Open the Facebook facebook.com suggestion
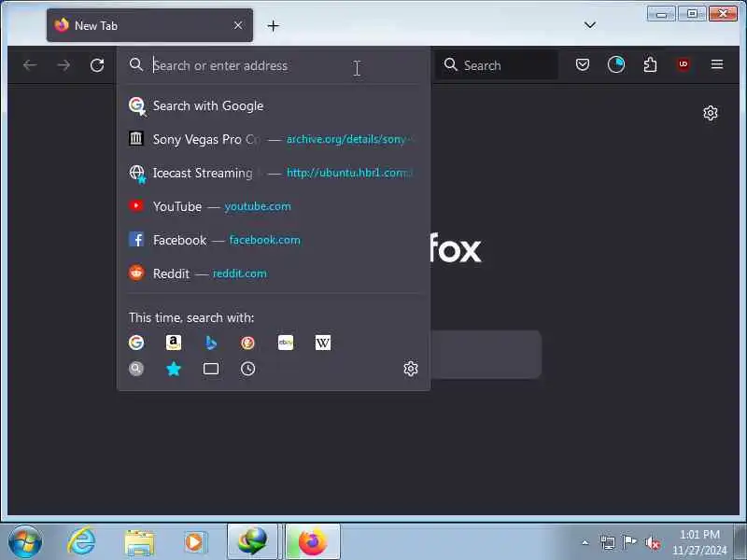 pos(274,240)
